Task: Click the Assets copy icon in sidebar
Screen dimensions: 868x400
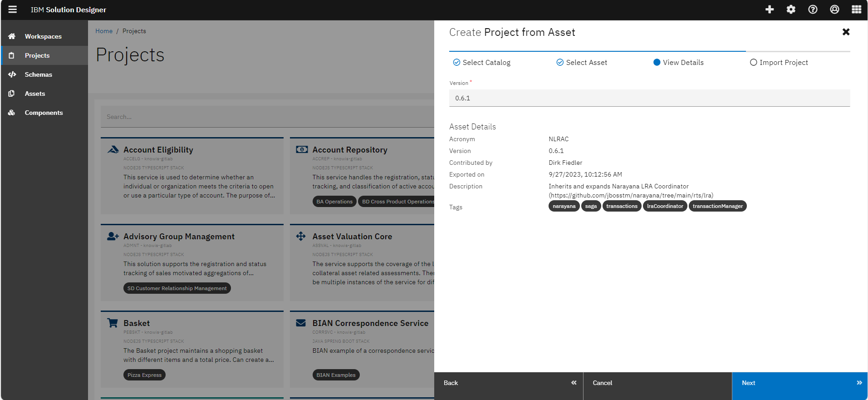Action: click(12, 94)
